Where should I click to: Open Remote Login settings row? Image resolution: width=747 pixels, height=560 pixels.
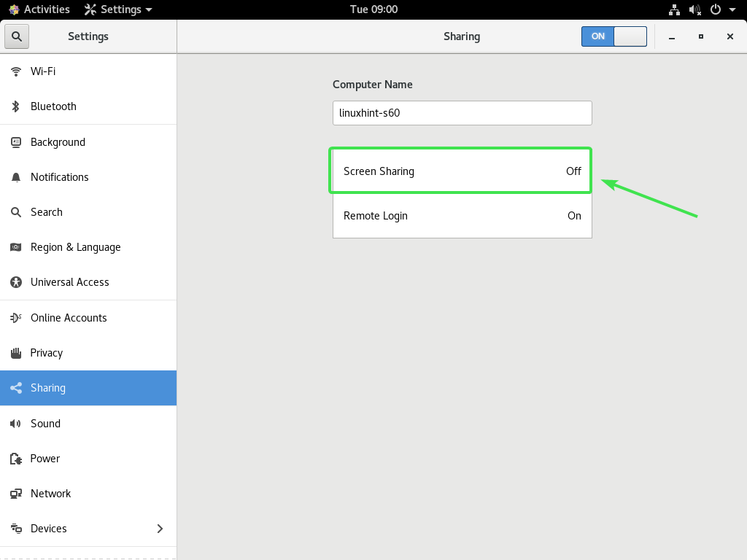point(461,216)
